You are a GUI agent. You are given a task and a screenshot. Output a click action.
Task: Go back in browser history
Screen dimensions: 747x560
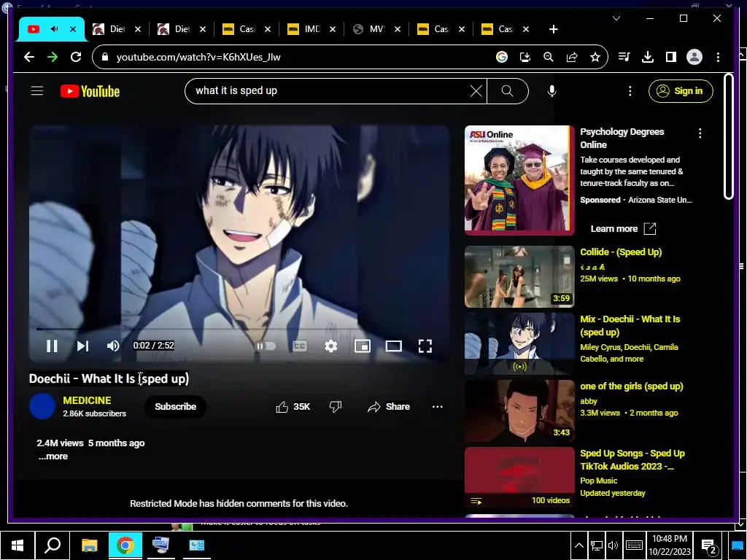(x=29, y=57)
